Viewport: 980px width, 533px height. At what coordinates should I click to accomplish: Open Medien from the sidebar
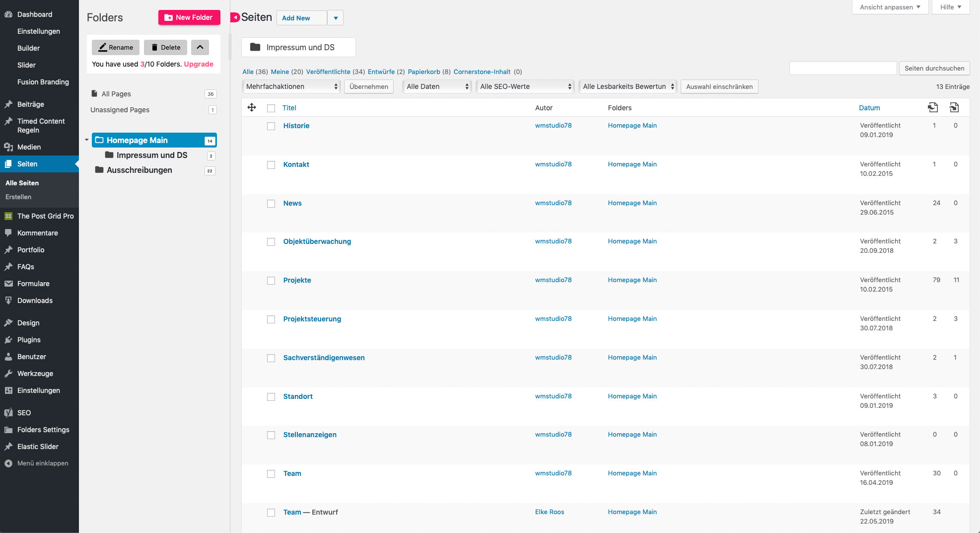[x=29, y=147]
